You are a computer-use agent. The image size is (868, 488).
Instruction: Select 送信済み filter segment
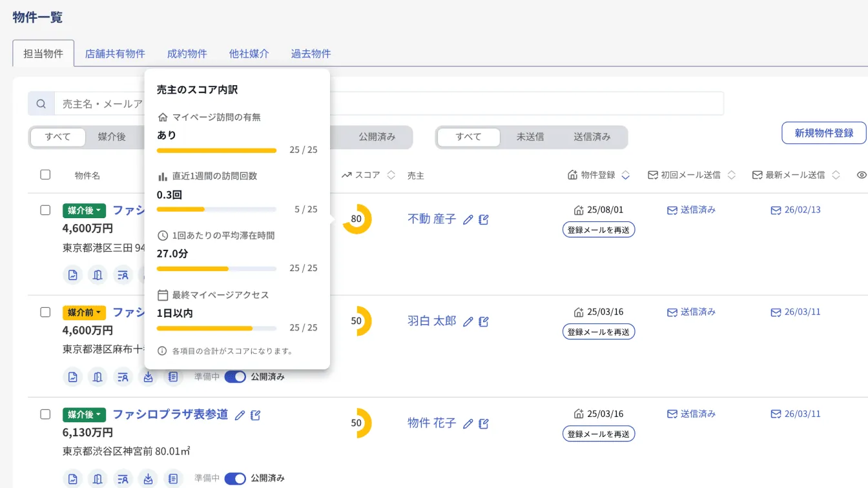click(592, 137)
